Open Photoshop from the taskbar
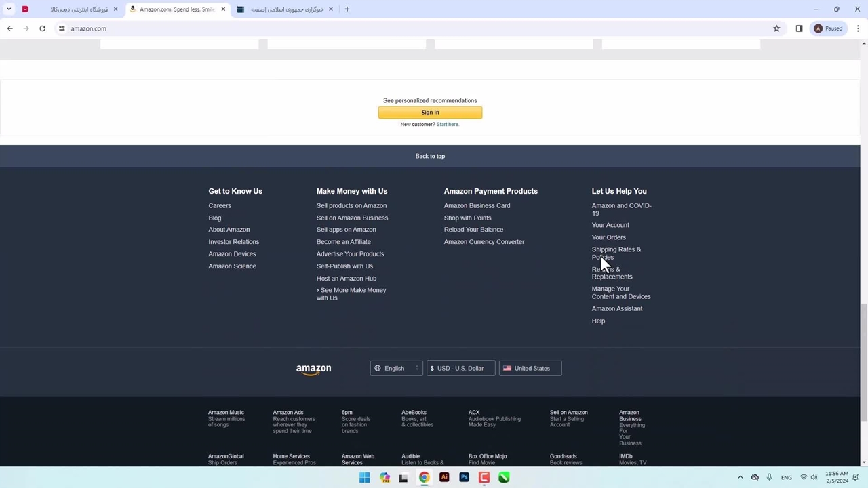 [464, 477]
